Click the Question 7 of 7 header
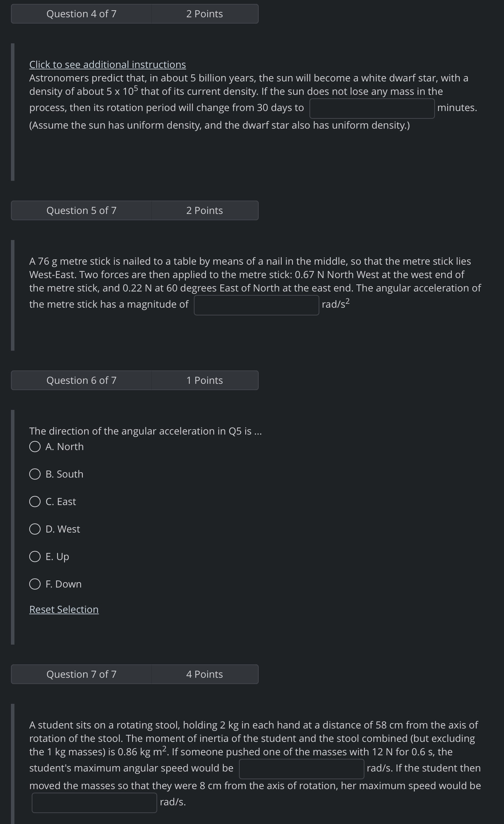The image size is (504, 824). click(81, 674)
